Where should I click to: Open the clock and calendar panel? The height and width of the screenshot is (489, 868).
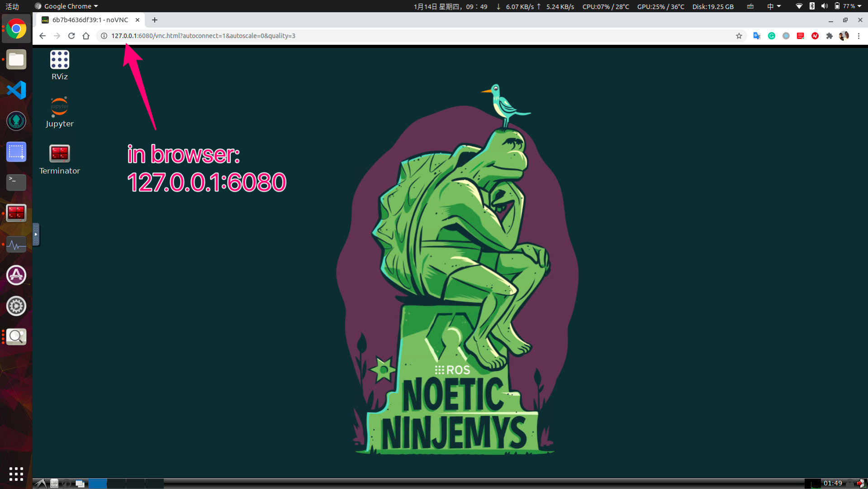coord(451,6)
